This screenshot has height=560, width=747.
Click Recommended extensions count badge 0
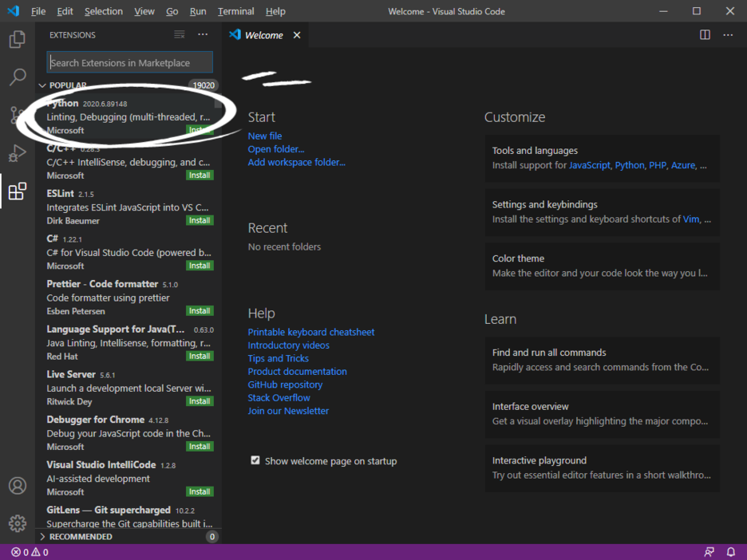click(x=212, y=537)
